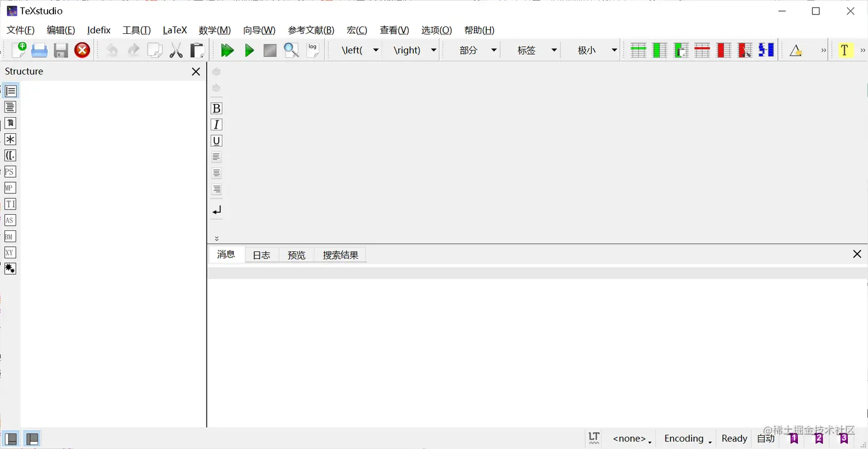
Task: Show bookmarks view in side panel
Action: pos(10,123)
